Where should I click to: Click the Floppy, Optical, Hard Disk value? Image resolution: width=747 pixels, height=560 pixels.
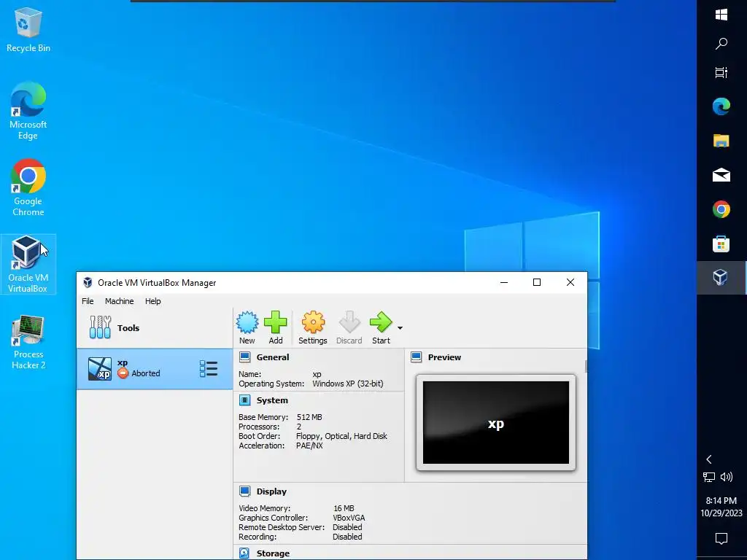pos(341,436)
